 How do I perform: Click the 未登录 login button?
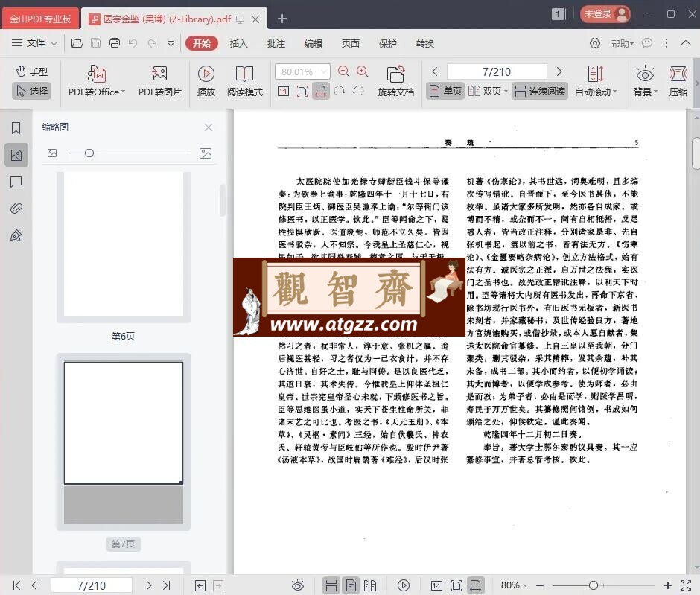(605, 14)
